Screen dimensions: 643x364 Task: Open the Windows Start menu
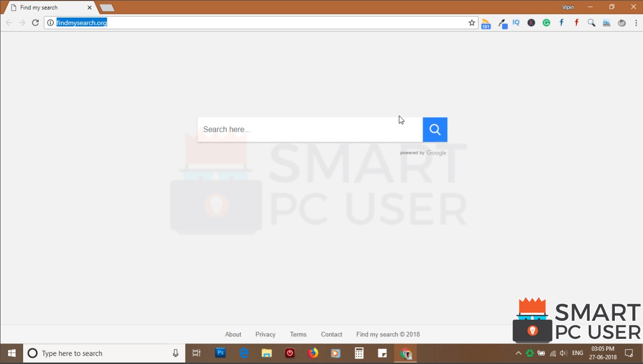pos(12,353)
